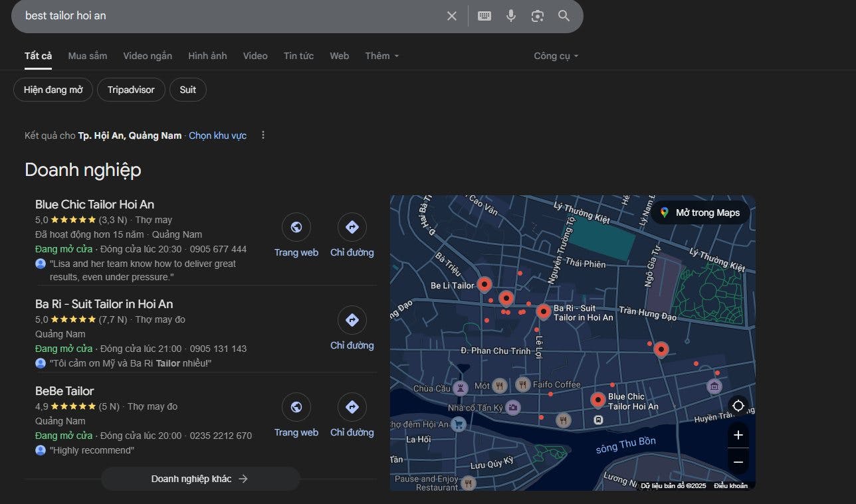Switch to the Video ngắn tab
856x504 pixels.
(x=148, y=56)
